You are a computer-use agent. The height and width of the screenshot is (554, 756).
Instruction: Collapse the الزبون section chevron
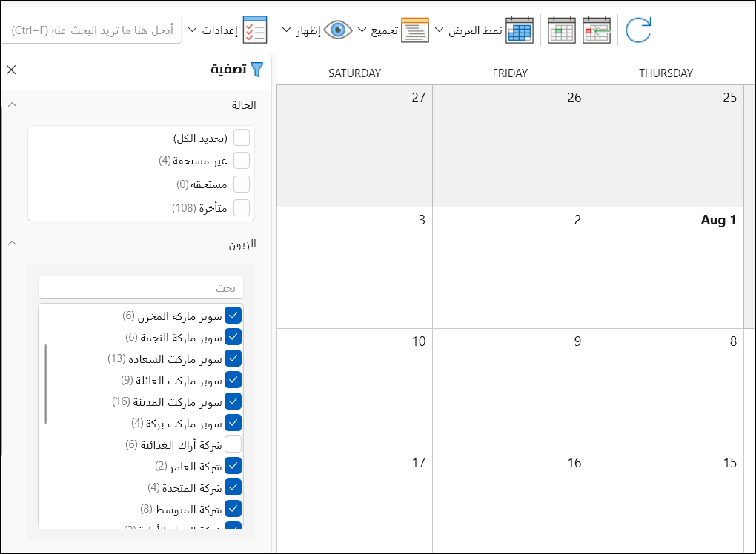click(12, 243)
